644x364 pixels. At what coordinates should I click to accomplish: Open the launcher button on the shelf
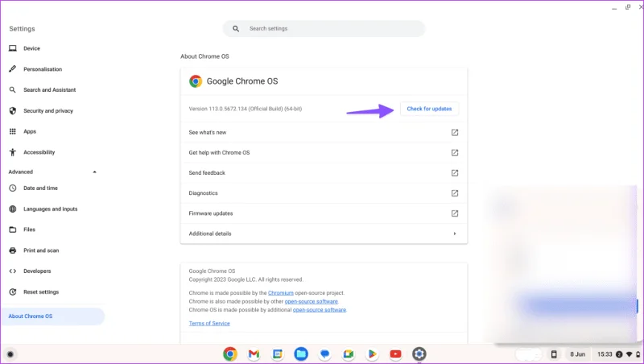point(10,354)
